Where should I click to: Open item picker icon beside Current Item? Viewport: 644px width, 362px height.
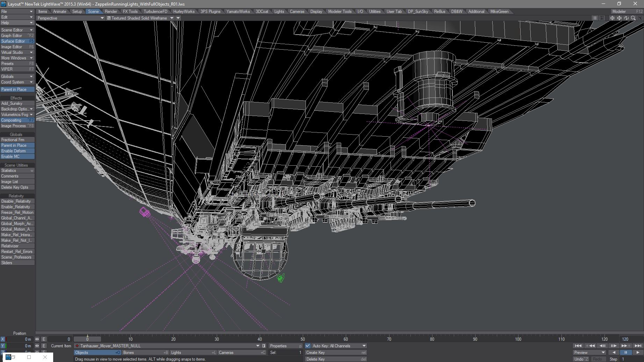(x=264, y=346)
